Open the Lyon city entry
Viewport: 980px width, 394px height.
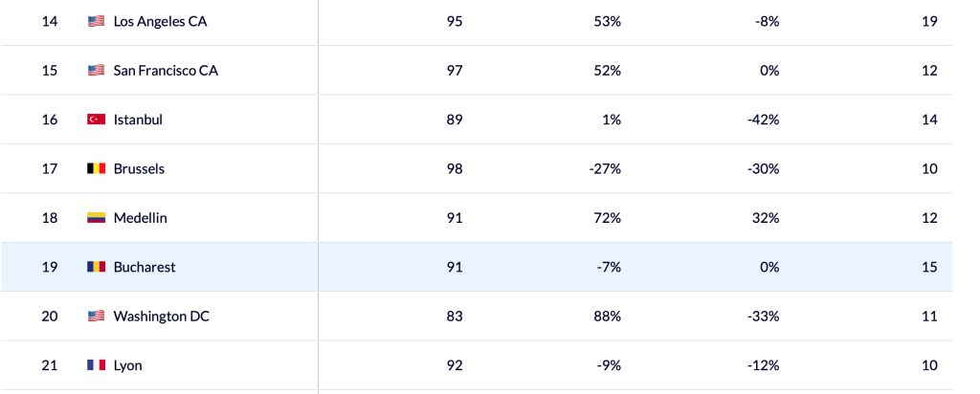(x=127, y=365)
